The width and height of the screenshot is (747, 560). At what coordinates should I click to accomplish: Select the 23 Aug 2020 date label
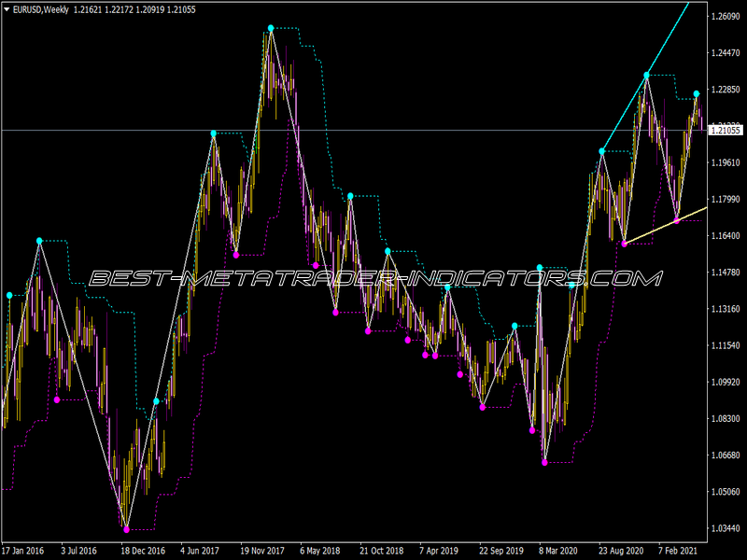[x=621, y=551]
